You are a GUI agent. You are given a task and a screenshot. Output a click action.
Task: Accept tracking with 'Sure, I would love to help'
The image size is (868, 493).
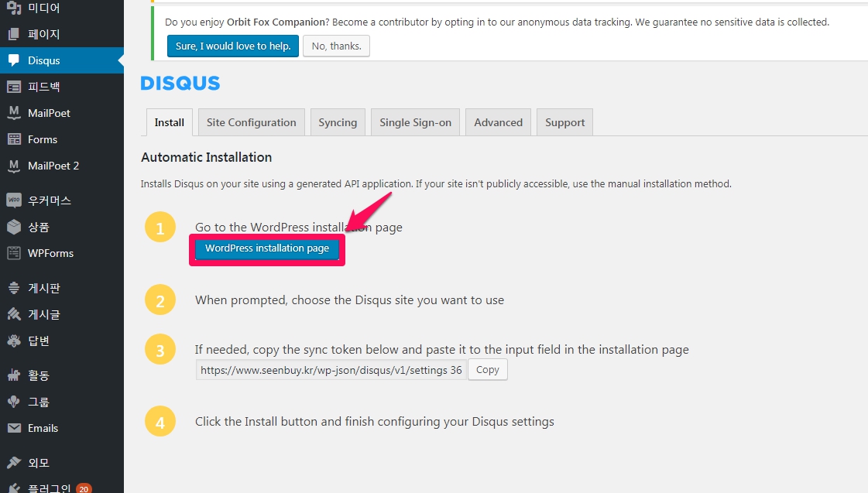click(x=233, y=46)
